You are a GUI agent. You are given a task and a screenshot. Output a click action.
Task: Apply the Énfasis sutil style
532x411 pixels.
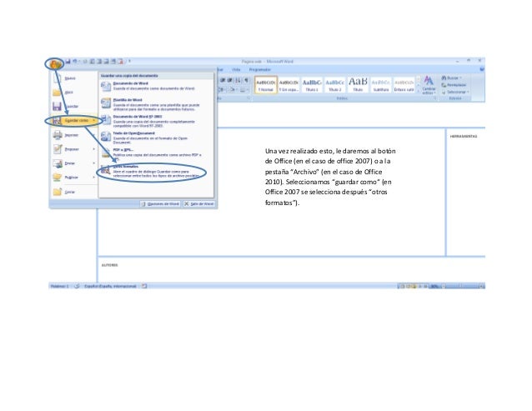[404, 85]
